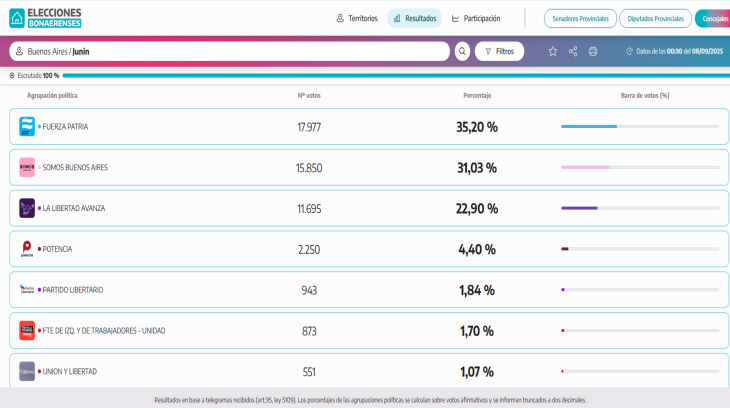Viewport: 730px width, 408px height.
Task: Click the Buenos Aires / Junín search field
Action: point(230,51)
